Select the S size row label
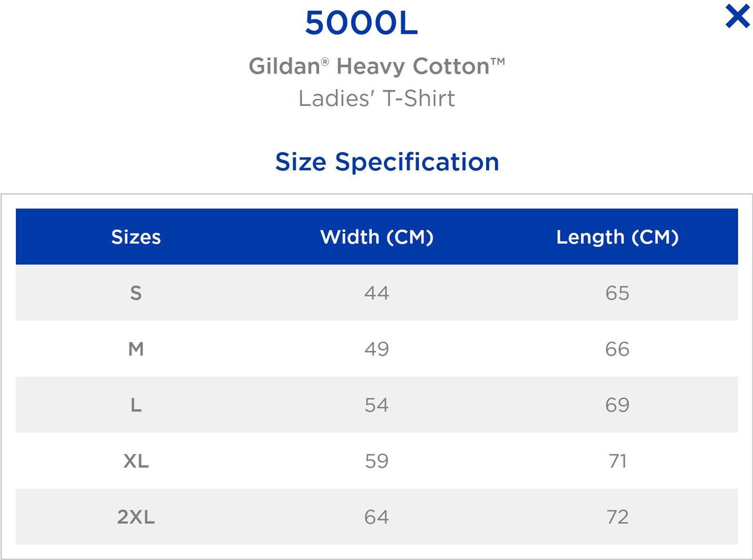 pyautogui.click(x=136, y=293)
